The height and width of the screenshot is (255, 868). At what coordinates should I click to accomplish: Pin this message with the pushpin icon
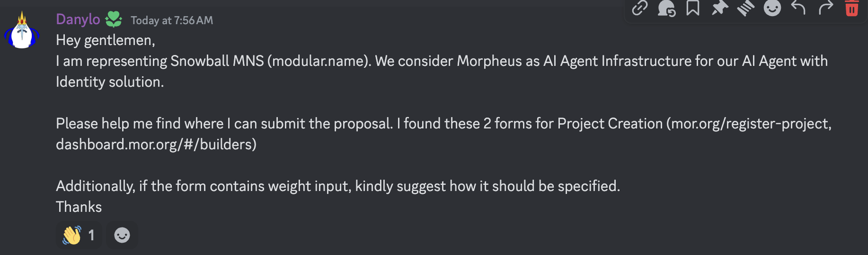coord(719,8)
